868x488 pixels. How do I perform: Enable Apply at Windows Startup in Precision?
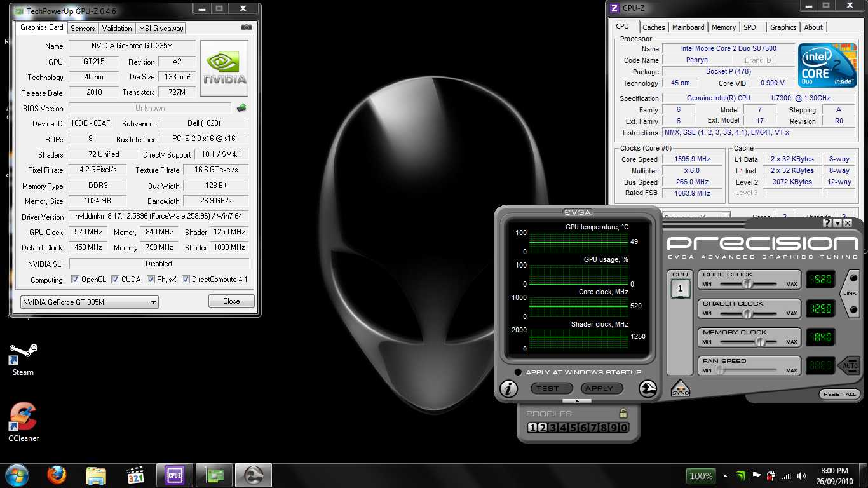[518, 372]
